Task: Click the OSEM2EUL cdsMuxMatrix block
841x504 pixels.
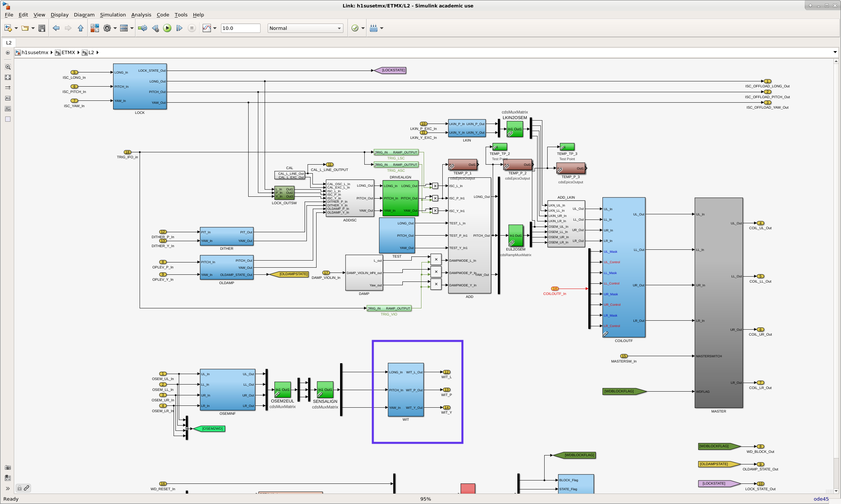Action: [x=283, y=390]
